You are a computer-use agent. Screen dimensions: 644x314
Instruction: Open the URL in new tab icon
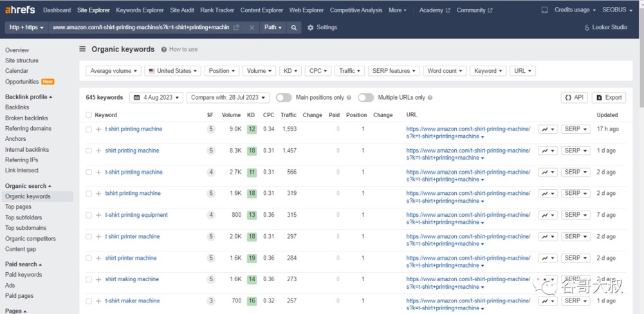coord(236,28)
